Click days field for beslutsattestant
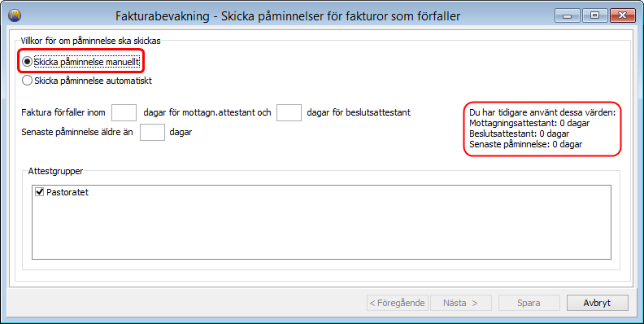The height and width of the screenshot is (324, 644). [289, 112]
